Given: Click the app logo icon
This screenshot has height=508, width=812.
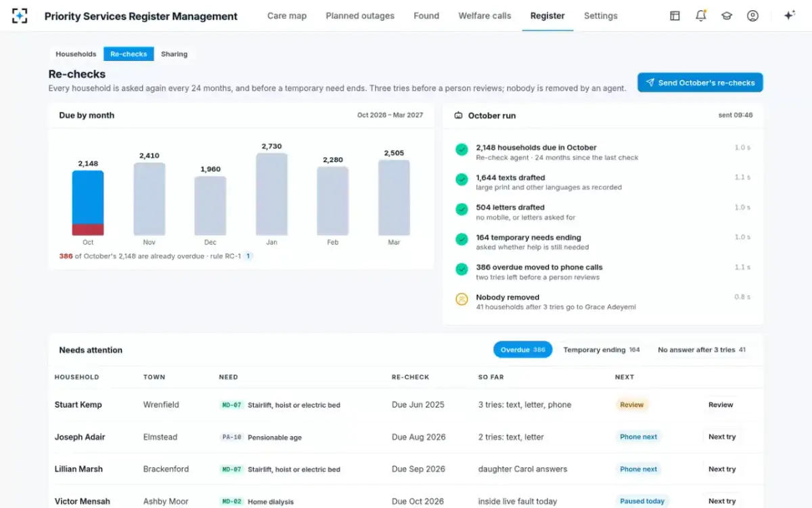Looking at the screenshot, I should tap(20, 16).
